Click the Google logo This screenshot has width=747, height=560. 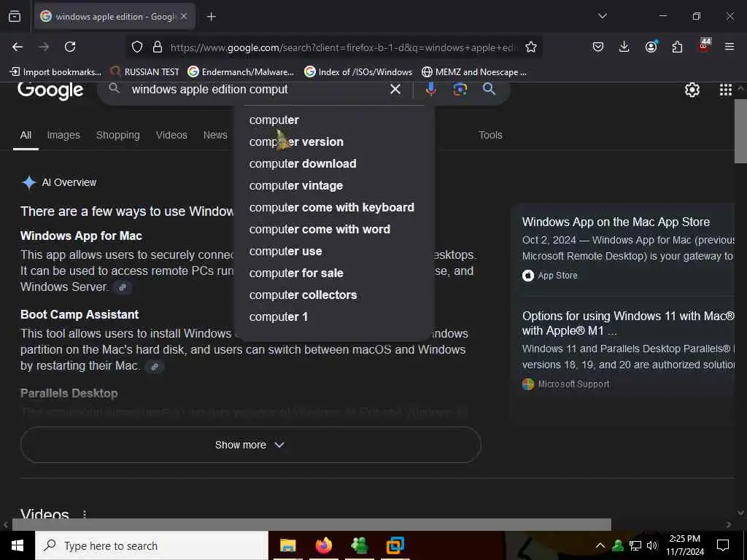tap(50, 90)
